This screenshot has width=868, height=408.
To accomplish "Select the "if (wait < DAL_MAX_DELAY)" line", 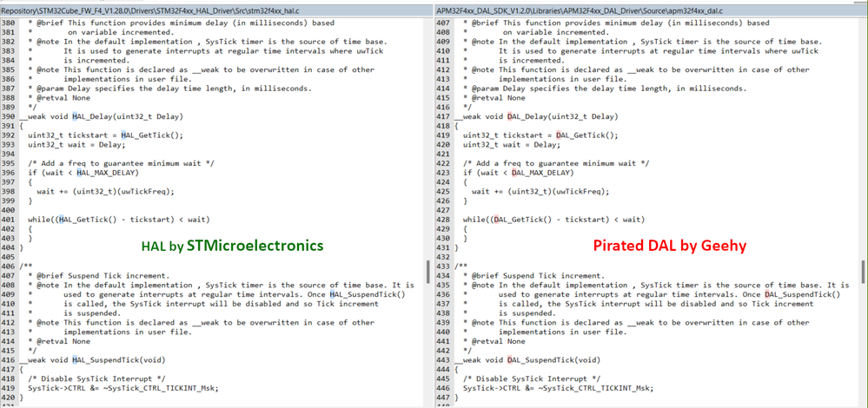I will (x=518, y=173).
